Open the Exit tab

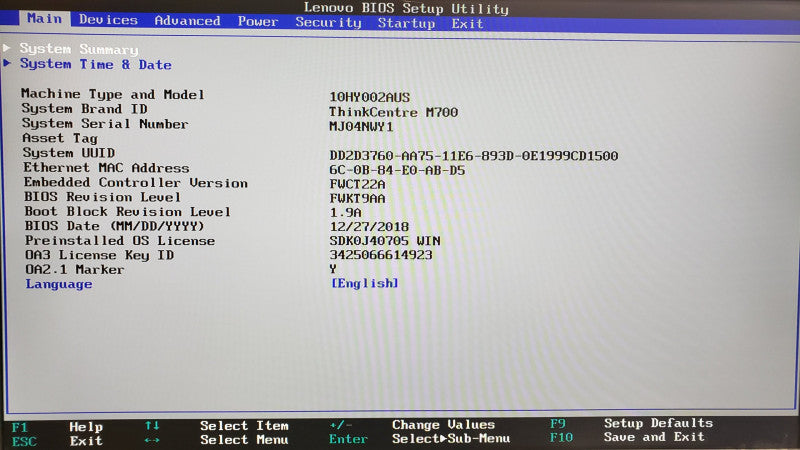467,24
